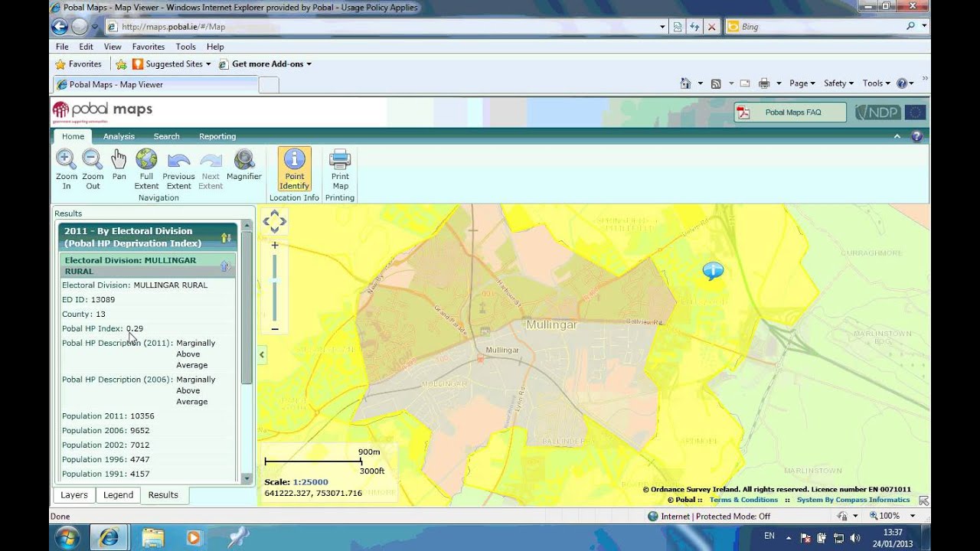Open the Favorites star button

point(78,64)
